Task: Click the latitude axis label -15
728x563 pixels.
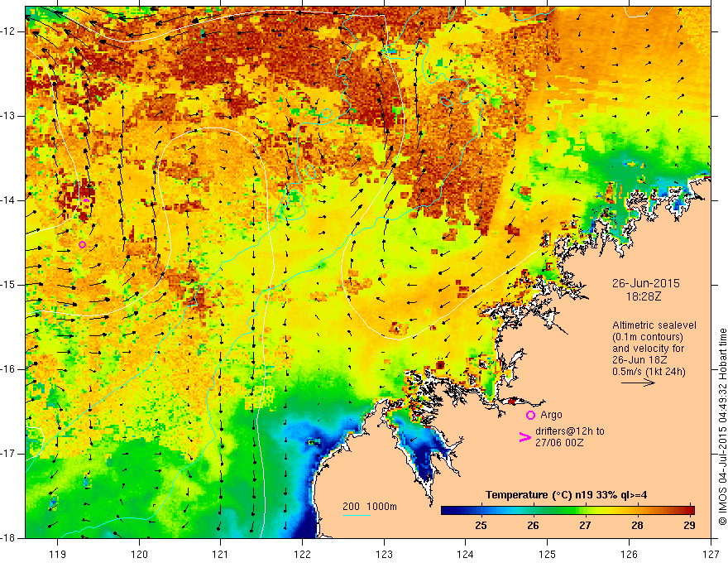Action: (9, 285)
